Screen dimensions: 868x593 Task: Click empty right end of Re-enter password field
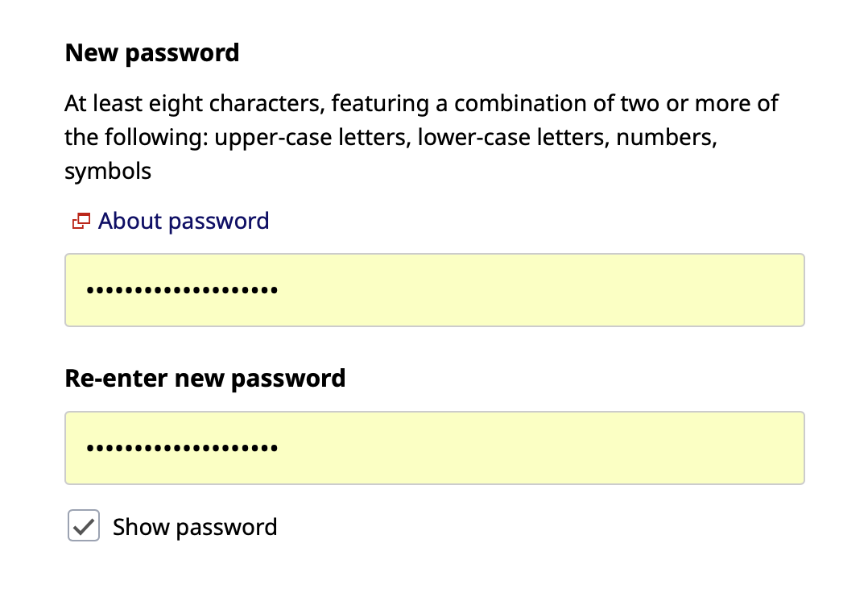[725, 448]
